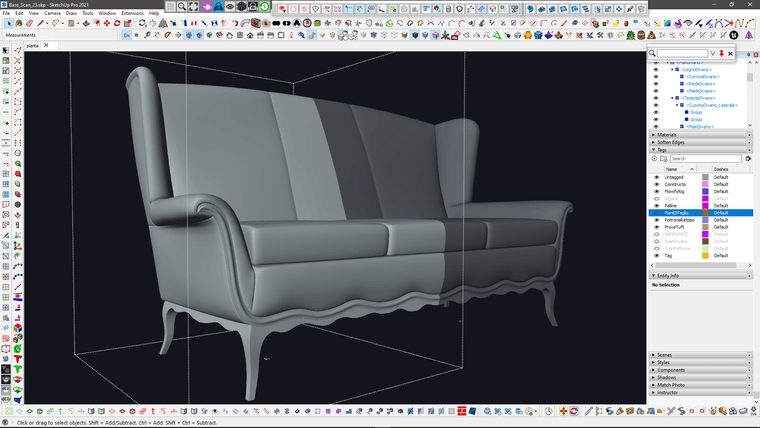Click the Tags search field
Image resolution: width=760 pixels, height=428 pixels.
[x=706, y=158]
